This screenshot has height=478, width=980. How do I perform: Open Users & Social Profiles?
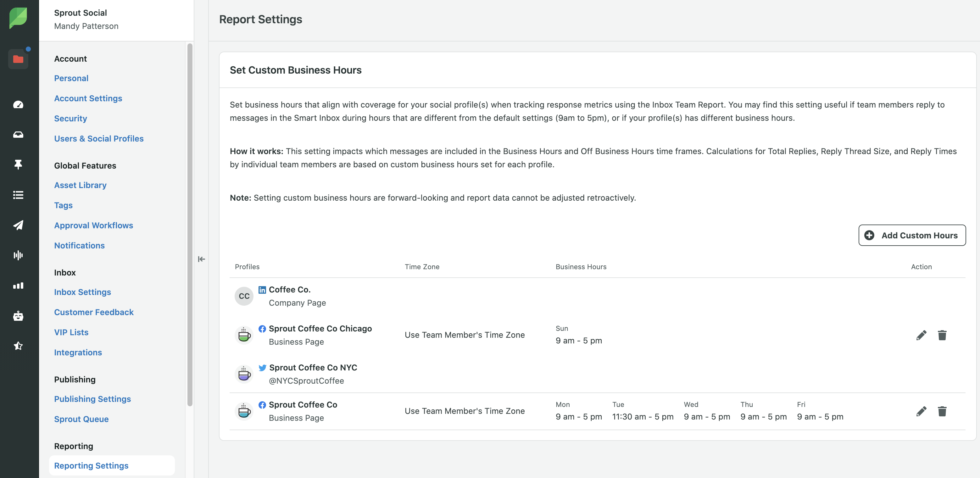[x=98, y=139]
